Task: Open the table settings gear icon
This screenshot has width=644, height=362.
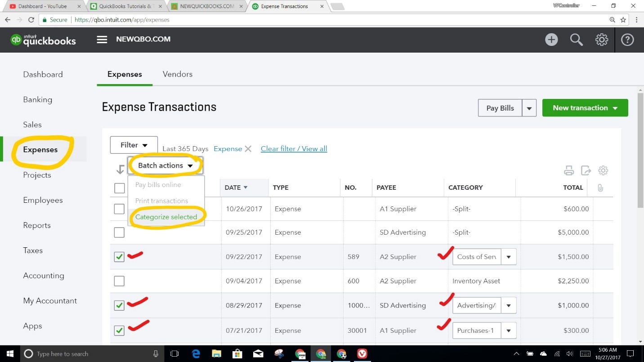Action: click(x=603, y=170)
